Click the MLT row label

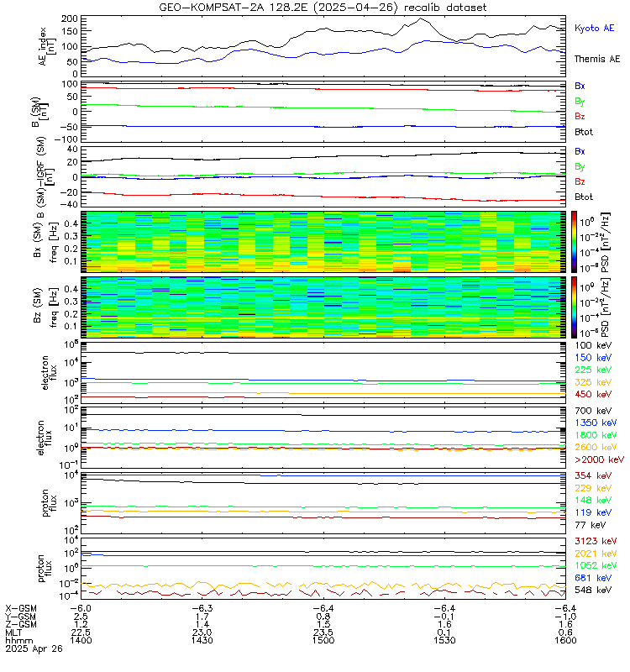13,633
